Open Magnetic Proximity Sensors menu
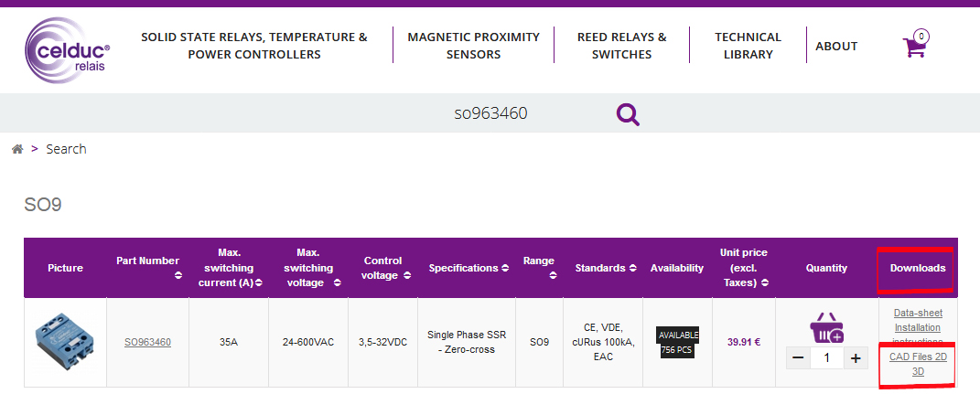980x394 pixels. pos(474,46)
